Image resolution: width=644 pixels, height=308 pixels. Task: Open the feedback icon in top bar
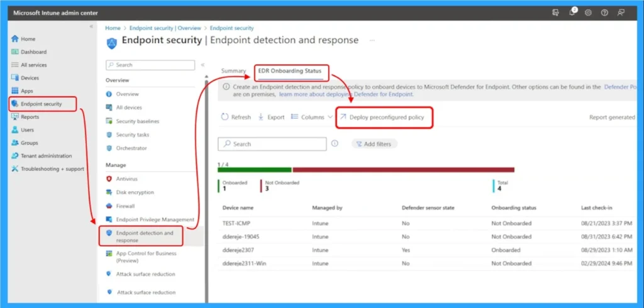coord(621,13)
